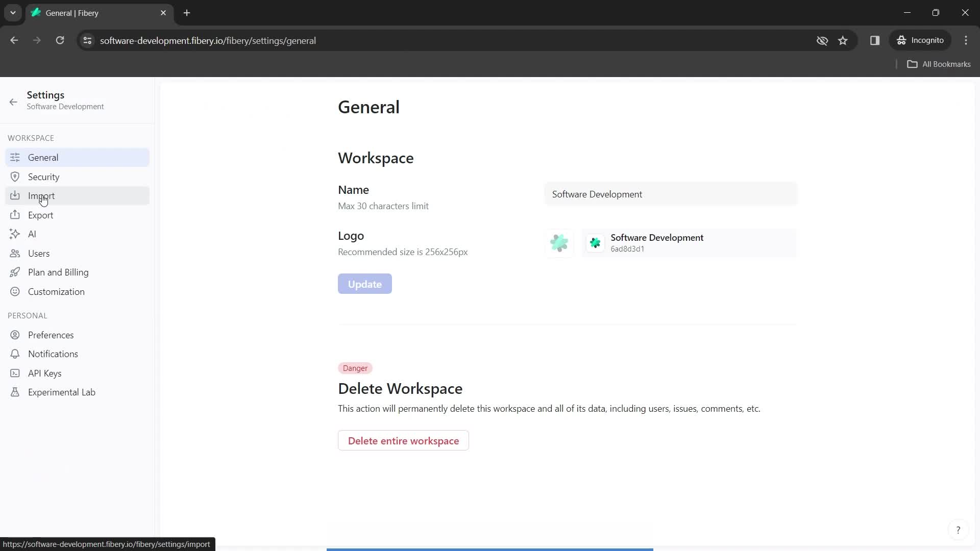The width and height of the screenshot is (980, 551).
Task: Open Experimental Lab page
Action: tap(77, 392)
